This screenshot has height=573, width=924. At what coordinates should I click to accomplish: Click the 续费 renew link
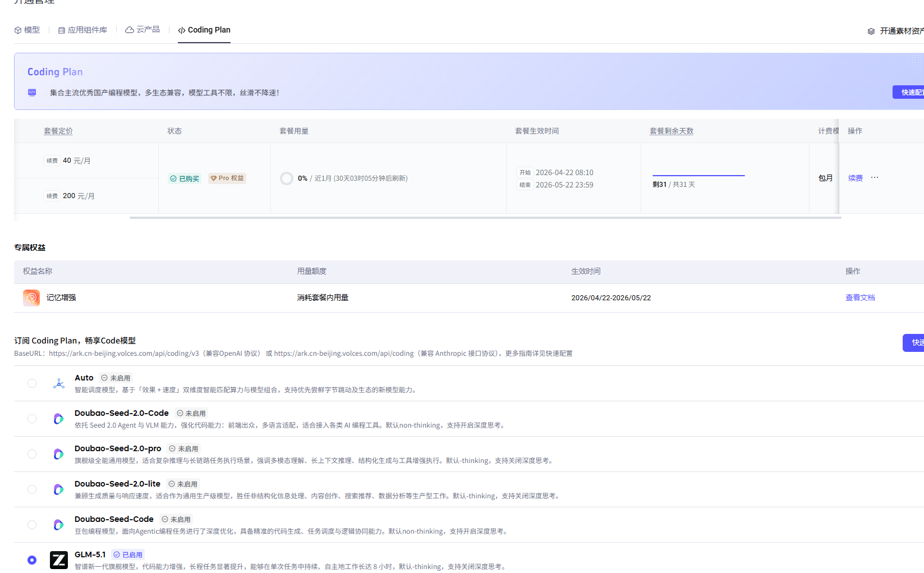856,178
